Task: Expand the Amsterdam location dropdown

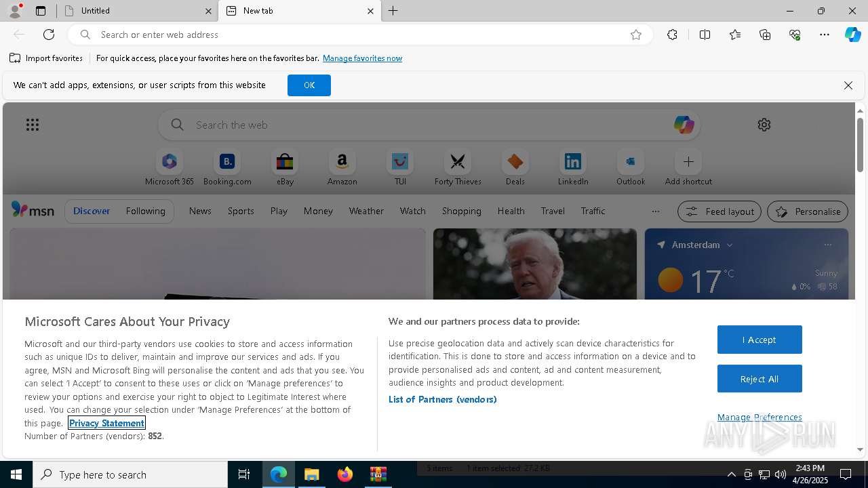Action: tap(730, 245)
